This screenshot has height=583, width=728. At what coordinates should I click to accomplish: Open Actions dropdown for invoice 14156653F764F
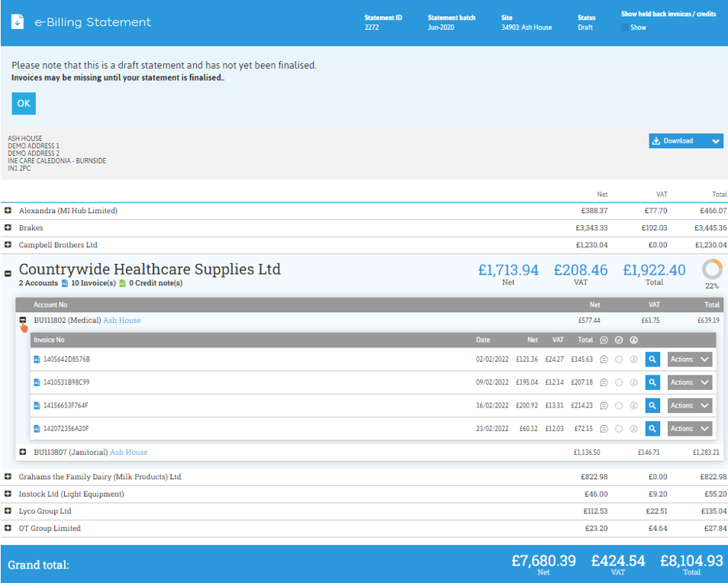690,406
